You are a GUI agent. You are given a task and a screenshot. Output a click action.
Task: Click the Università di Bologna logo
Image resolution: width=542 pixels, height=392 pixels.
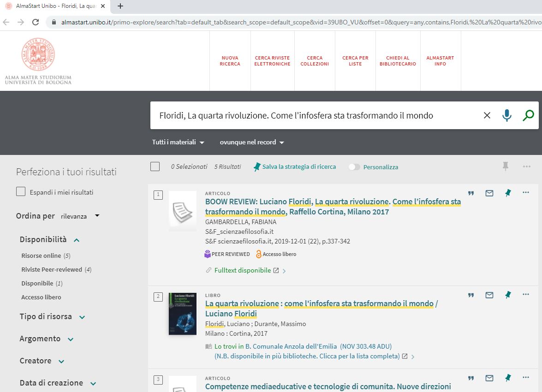[x=38, y=61]
